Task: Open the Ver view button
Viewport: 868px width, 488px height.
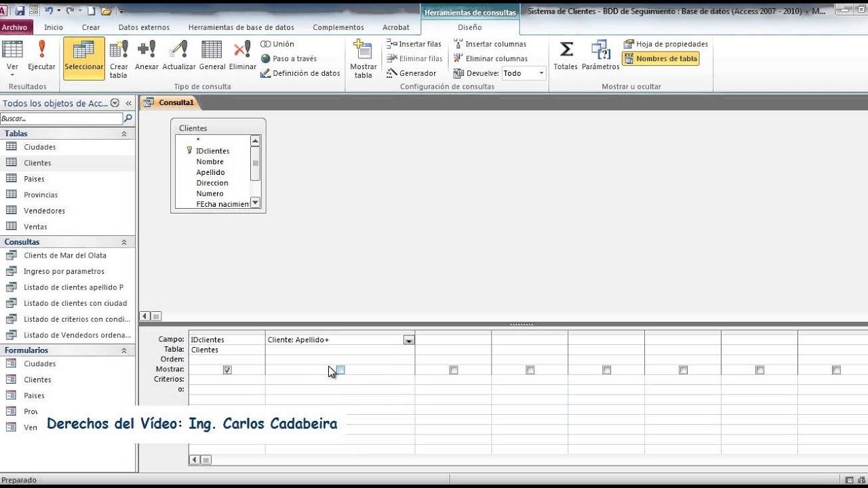Action: click(12, 55)
